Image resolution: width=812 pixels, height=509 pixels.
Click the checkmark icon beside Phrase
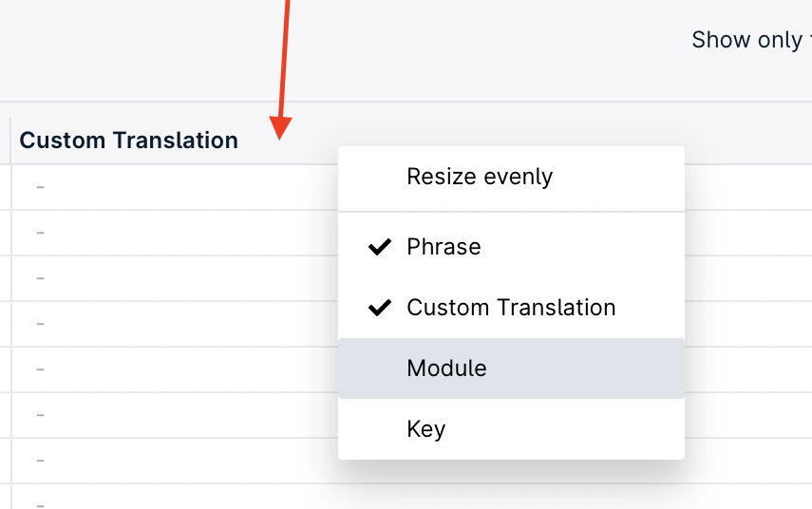[380, 247]
